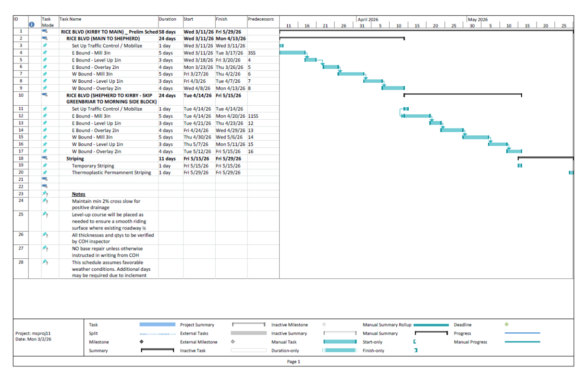
Task: Click the blue Task bar swatch in the legend
Action: [x=158, y=325]
